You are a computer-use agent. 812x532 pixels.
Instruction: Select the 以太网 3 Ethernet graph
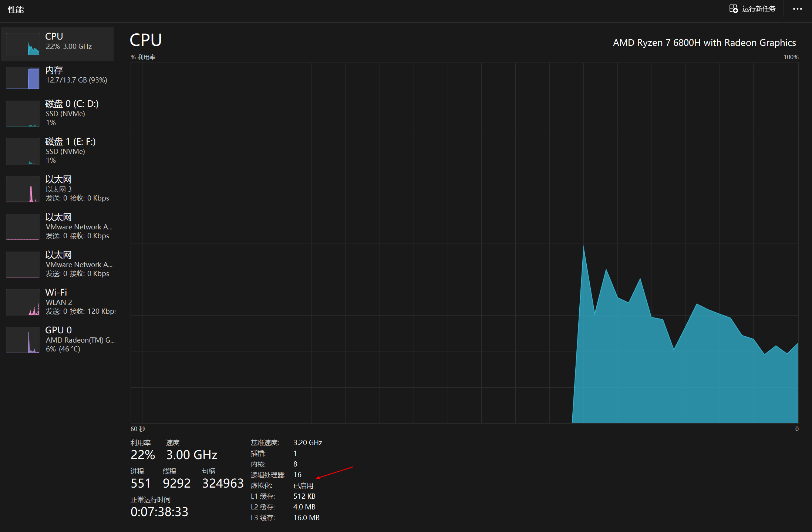[x=23, y=189]
